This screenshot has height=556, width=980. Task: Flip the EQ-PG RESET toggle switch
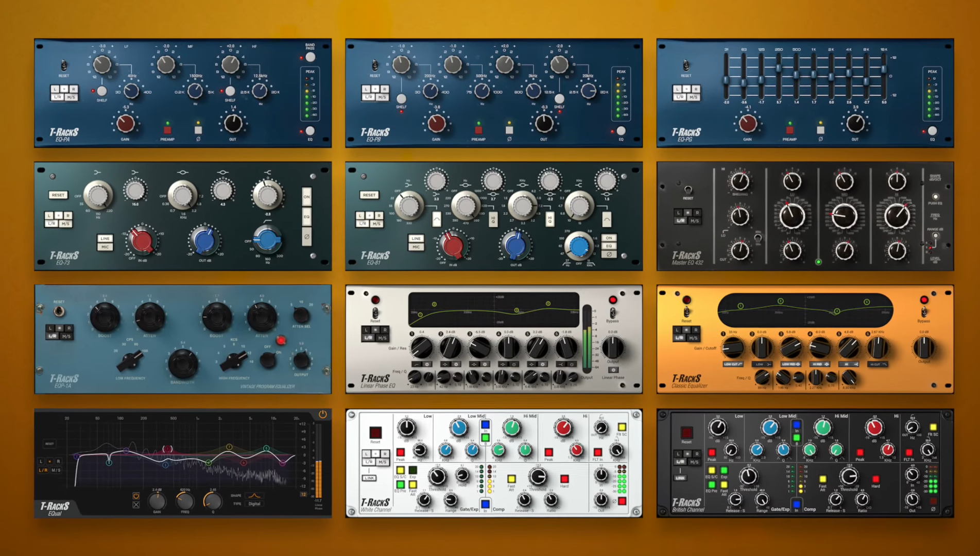pos(686,65)
